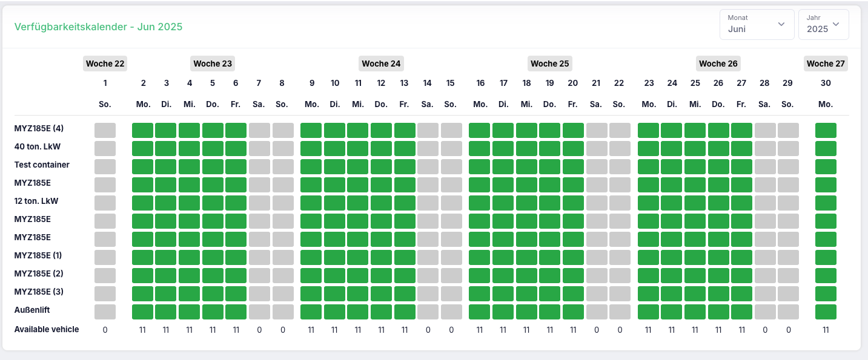This screenshot has width=868, height=360.
Task: Click the chevron arrow in Monat selector
Action: tap(781, 24)
